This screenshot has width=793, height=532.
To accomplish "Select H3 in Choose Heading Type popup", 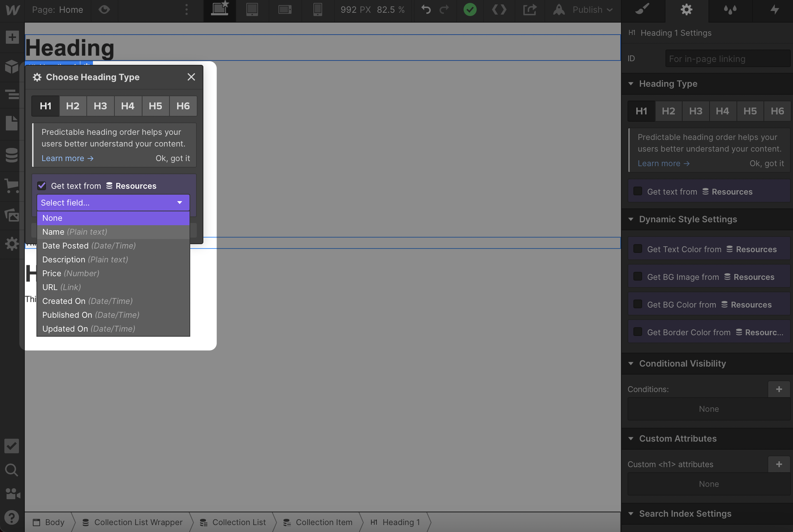I will (100, 106).
